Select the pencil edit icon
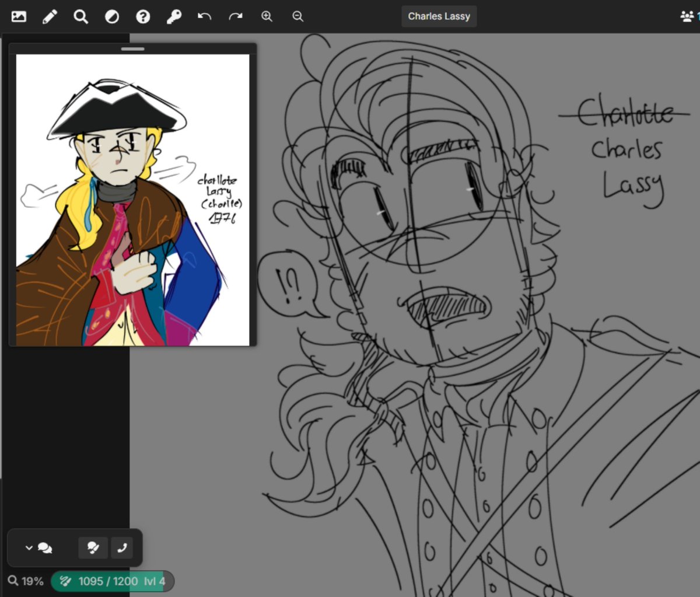 tap(50, 16)
